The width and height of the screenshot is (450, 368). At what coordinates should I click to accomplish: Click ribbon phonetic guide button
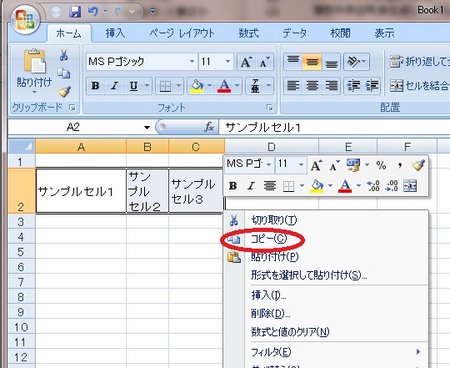pyautogui.click(x=255, y=86)
